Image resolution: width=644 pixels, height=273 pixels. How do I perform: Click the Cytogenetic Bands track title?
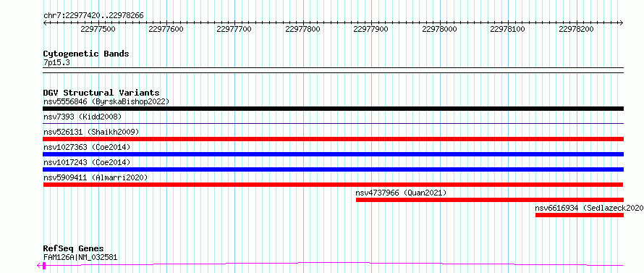(86, 54)
